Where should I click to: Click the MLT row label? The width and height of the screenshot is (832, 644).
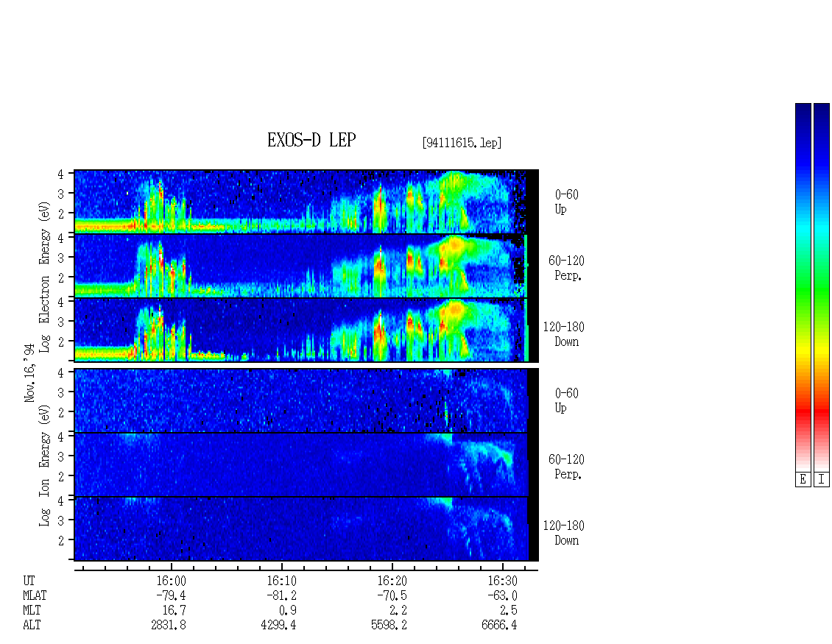[x=32, y=611]
